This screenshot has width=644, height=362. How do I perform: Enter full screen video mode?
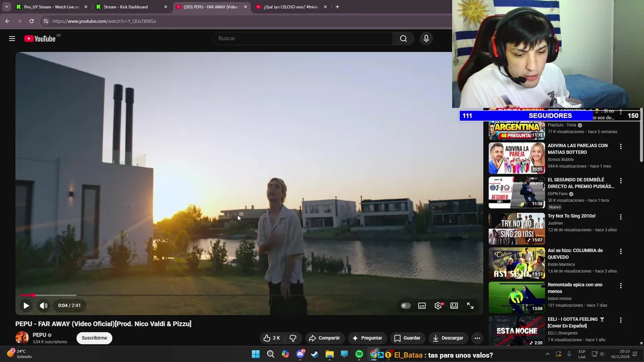tap(470, 306)
